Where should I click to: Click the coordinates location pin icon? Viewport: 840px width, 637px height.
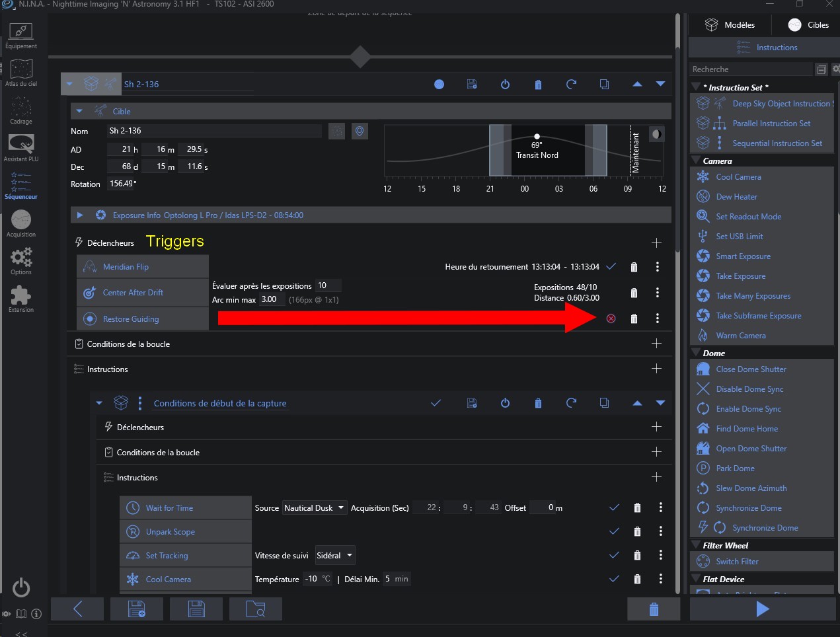pyautogui.click(x=360, y=131)
